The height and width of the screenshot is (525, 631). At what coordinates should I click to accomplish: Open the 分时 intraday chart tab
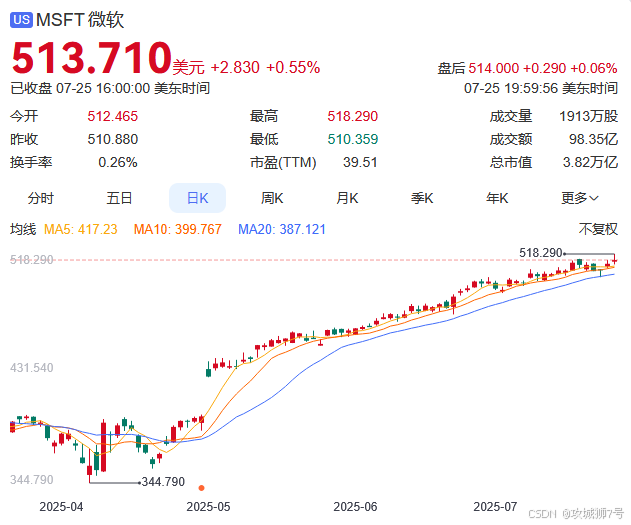pyautogui.click(x=40, y=198)
